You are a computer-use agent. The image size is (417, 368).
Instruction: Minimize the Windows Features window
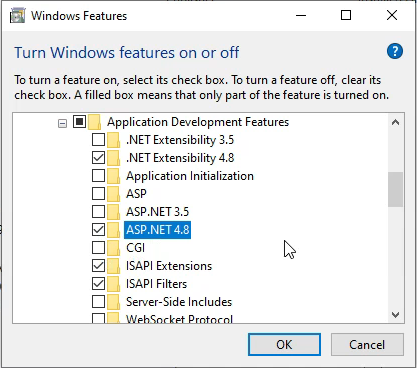click(x=301, y=15)
